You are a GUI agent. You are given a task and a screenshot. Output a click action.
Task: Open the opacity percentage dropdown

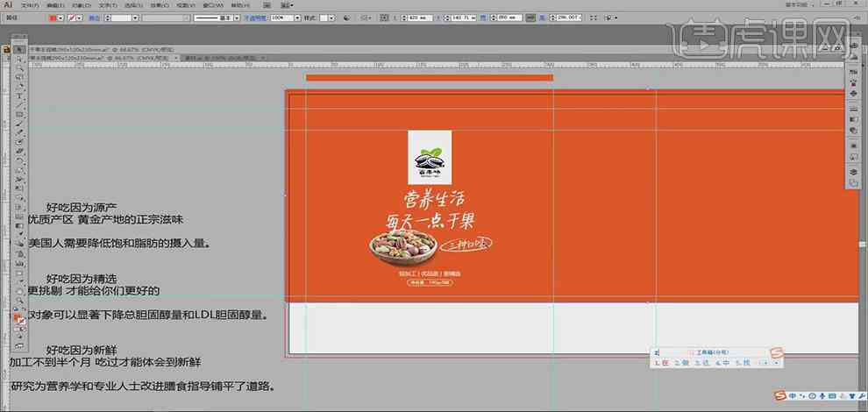click(x=297, y=18)
